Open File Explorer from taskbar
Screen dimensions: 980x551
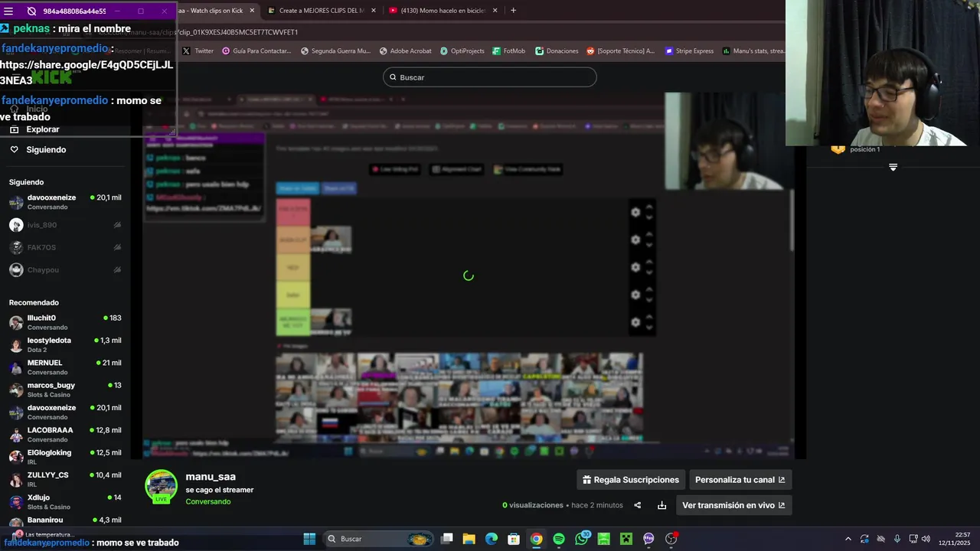[x=469, y=539]
